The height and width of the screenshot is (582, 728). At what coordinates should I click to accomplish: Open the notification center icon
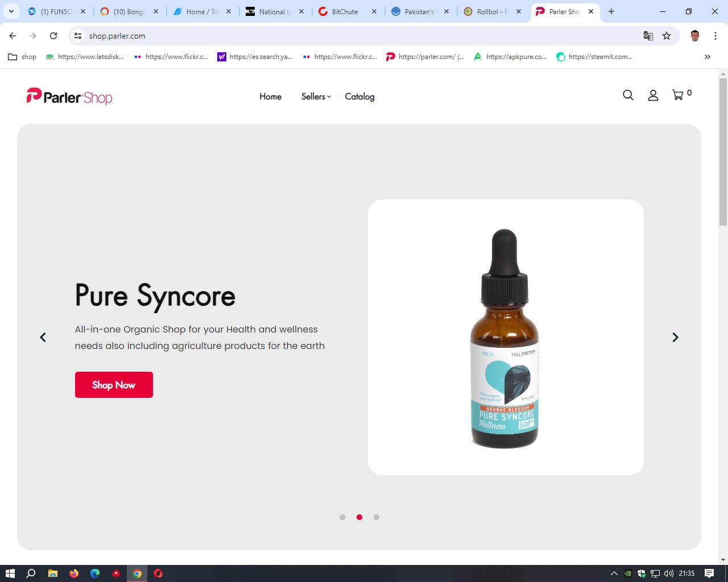709,573
